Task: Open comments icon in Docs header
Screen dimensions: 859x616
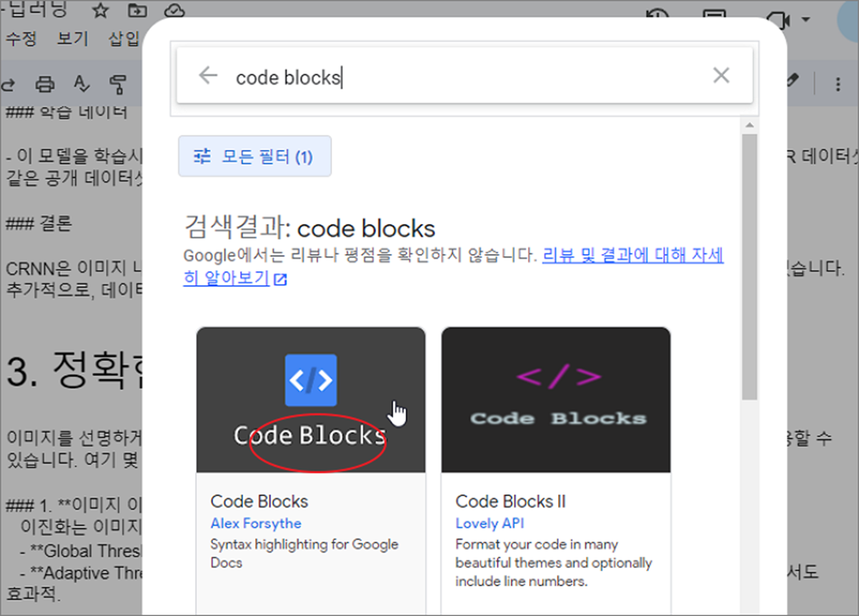Action: pyautogui.click(x=715, y=15)
